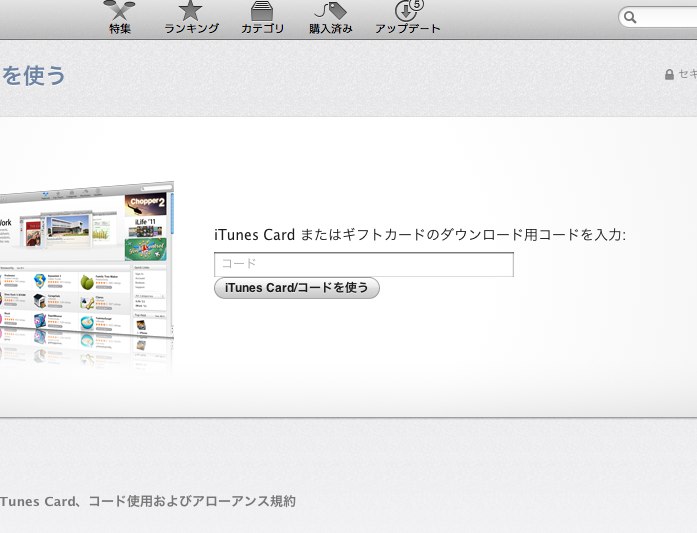Select the アップデート tab label

click(x=408, y=29)
